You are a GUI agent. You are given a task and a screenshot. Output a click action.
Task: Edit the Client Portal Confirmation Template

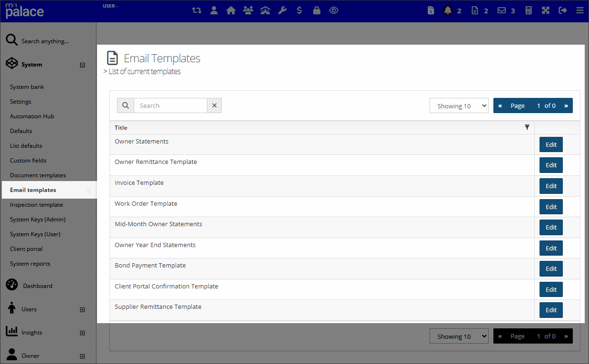[x=551, y=289]
